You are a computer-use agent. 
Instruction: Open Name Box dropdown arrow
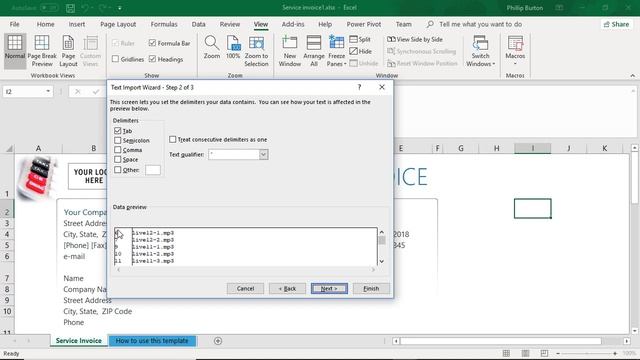(48, 91)
